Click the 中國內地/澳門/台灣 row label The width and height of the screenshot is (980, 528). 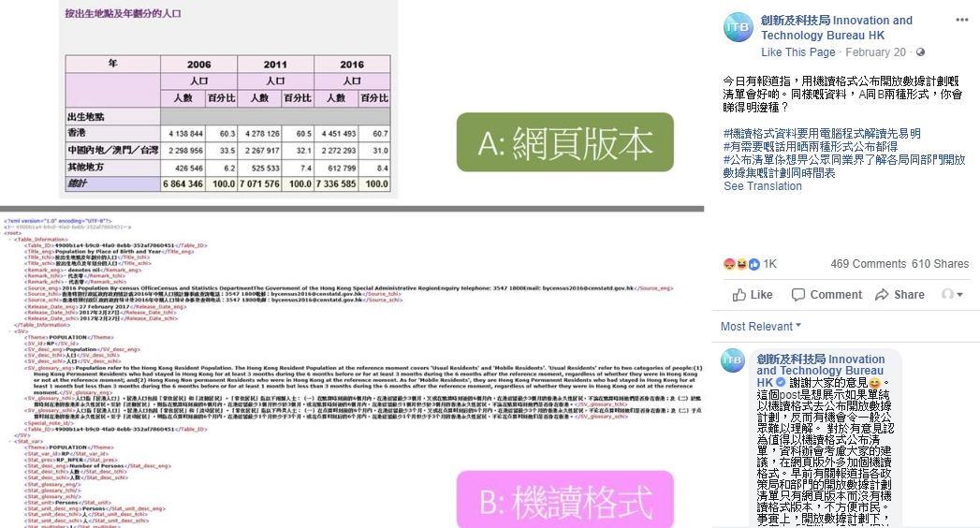[x=112, y=150]
